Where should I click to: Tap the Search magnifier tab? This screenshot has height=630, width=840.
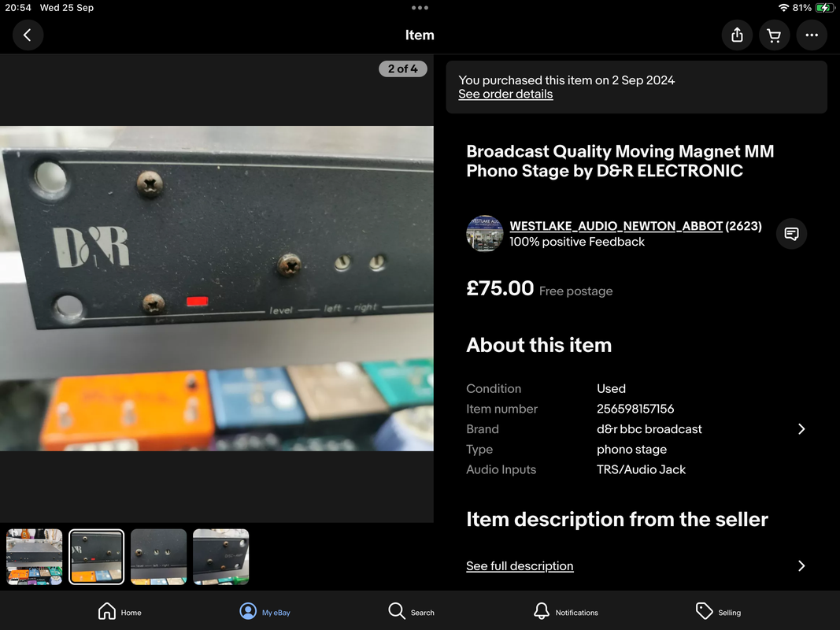tap(411, 612)
